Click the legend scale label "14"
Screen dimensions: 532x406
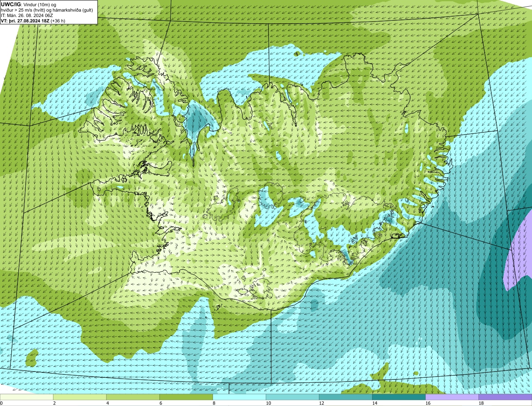[375, 403]
